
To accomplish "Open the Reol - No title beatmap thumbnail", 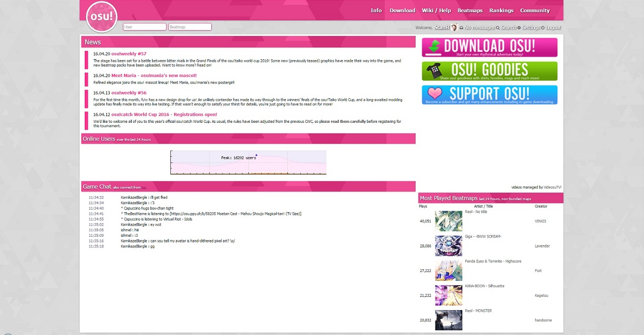I will tap(448, 221).
